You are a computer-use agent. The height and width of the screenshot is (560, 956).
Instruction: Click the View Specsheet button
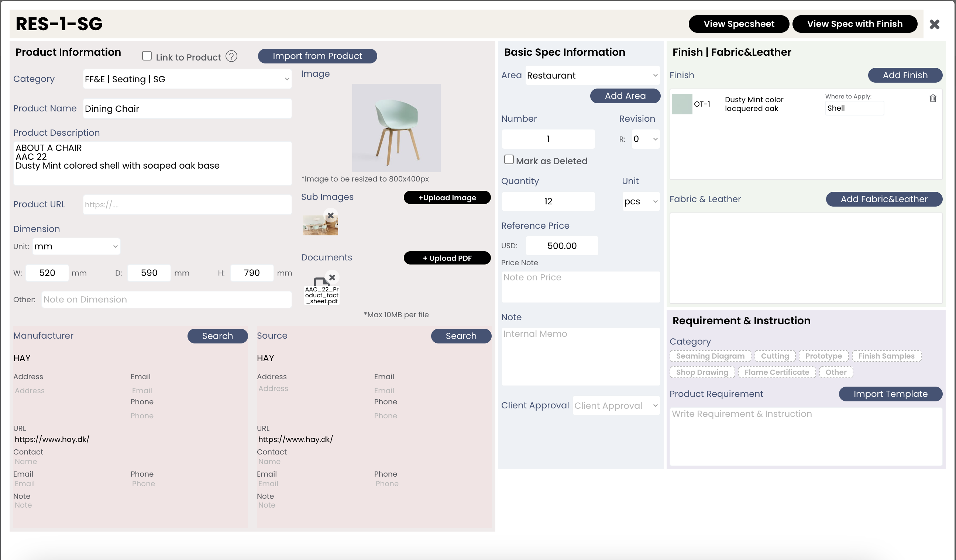pyautogui.click(x=738, y=24)
